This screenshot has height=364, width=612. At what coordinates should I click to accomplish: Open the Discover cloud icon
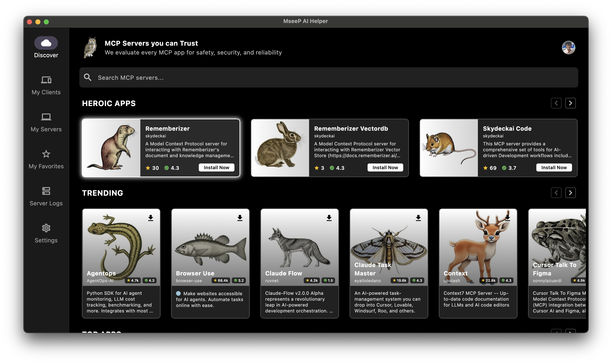(46, 43)
